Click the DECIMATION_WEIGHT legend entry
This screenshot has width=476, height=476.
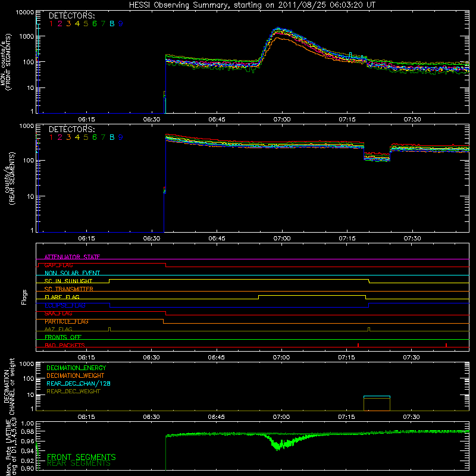coord(76,375)
